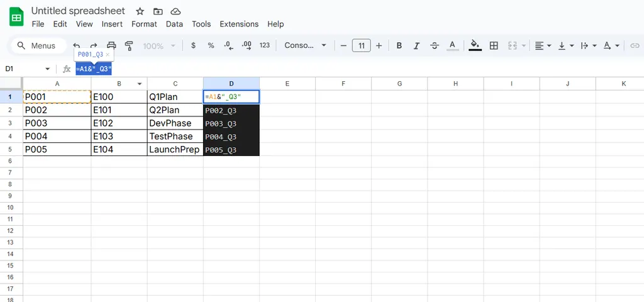Expand the horizontal align dropdown

[x=543, y=45]
